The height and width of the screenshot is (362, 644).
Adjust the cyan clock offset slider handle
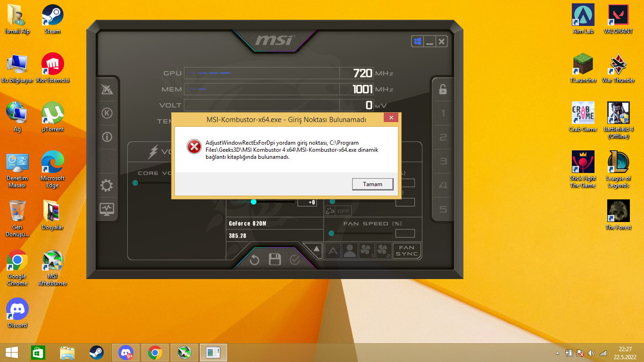pyautogui.click(x=254, y=202)
